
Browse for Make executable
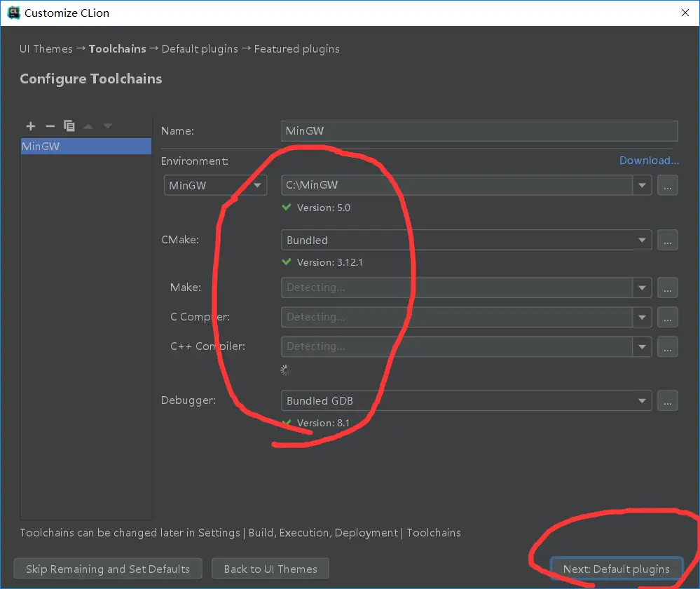667,287
